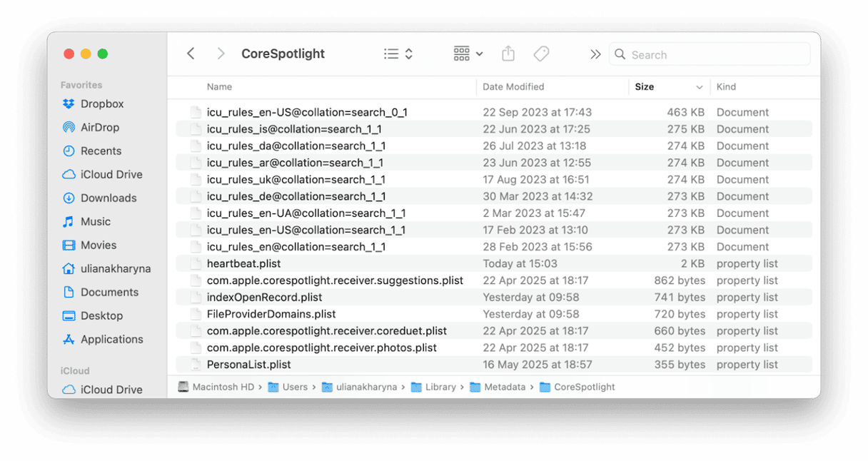The height and width of the screenshot is (461, 868).
Task: Click the Edit Tags toolbar icon
Action: (541, 54)
